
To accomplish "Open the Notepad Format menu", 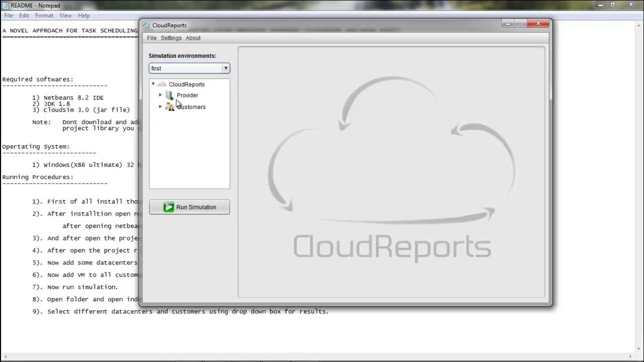I will 44,16.
